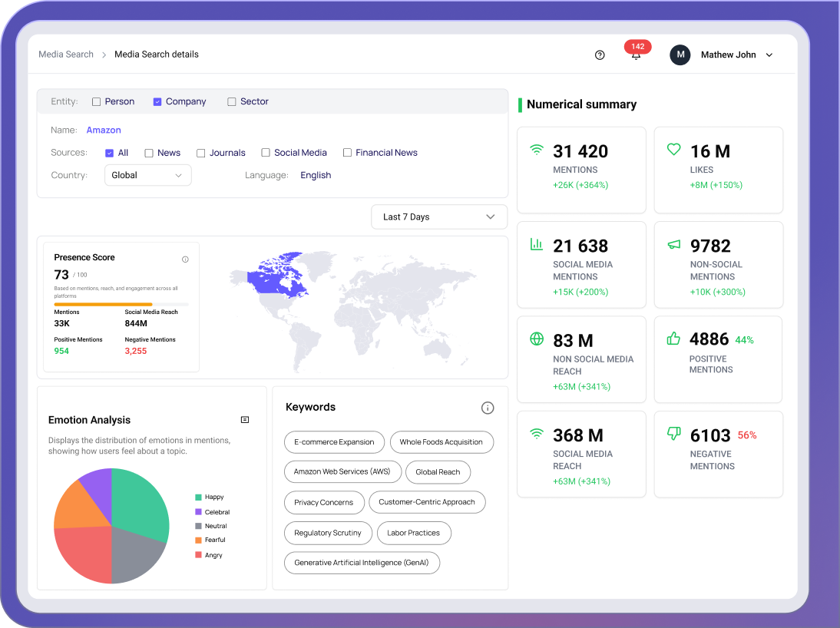Select the Customer-Centric Approach keyword

click(x=427, y=502)
